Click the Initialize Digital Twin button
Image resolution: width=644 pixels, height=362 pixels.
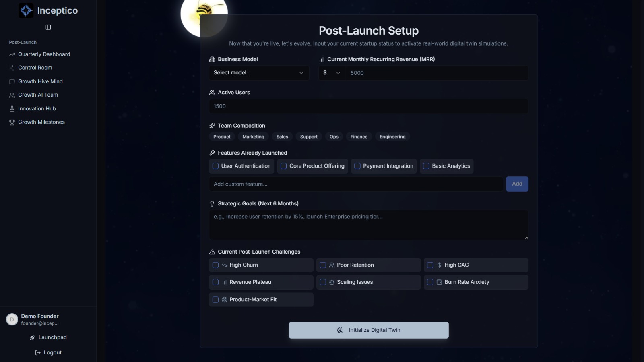[x=369, y=330]
